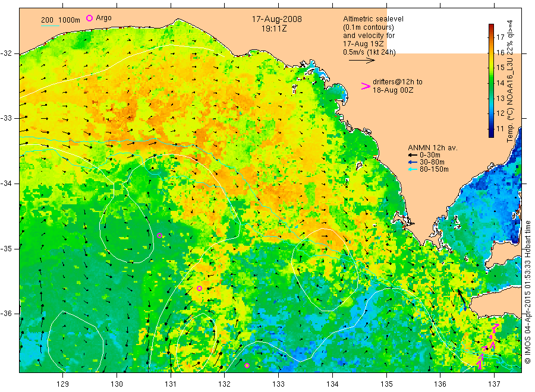Screen dimensions: 535x392
Task: Click the 16 tick label on the colorbar
Action: tap(500, 52)
